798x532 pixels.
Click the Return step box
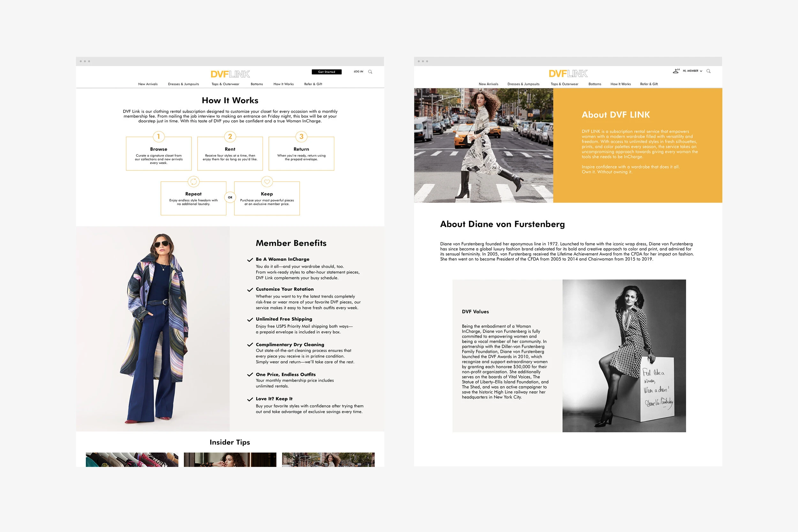pos(301,154)
